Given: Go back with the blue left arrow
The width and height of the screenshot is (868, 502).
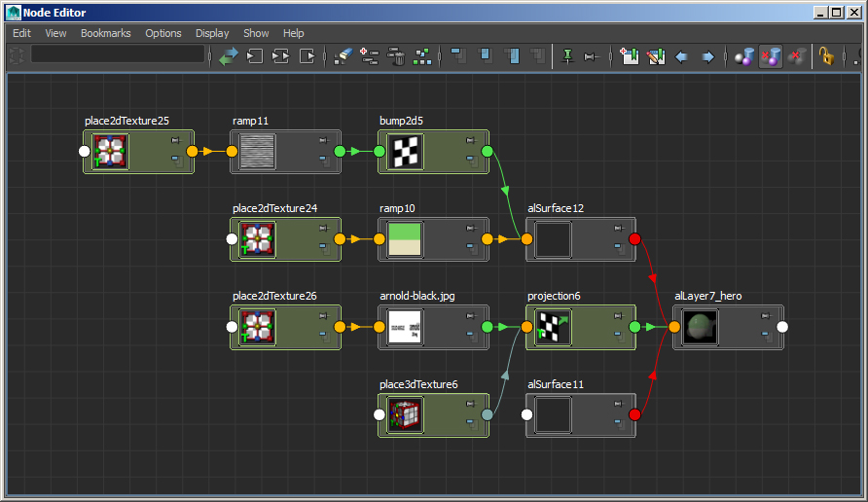Looking at the screenshot, I should coord(681,56).
